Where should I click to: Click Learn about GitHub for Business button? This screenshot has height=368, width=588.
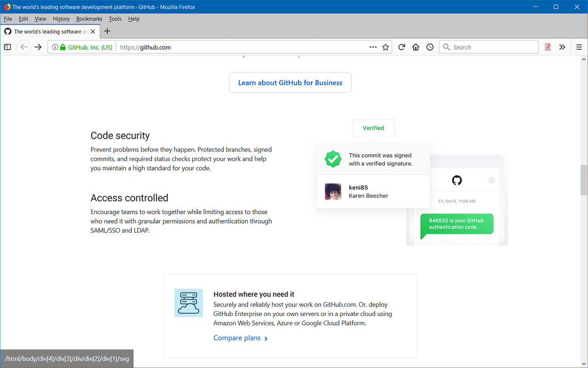click(x=290, y=83)
